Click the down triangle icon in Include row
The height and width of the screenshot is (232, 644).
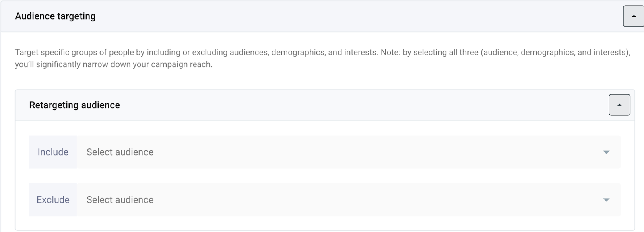(x=606, y=152)
